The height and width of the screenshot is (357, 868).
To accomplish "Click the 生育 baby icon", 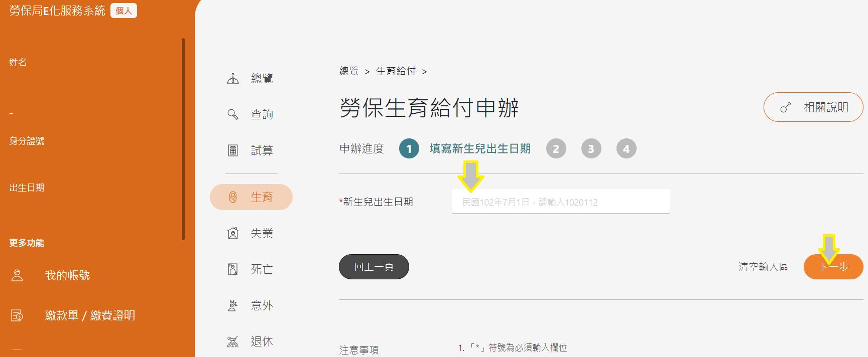I will [233, 197].
